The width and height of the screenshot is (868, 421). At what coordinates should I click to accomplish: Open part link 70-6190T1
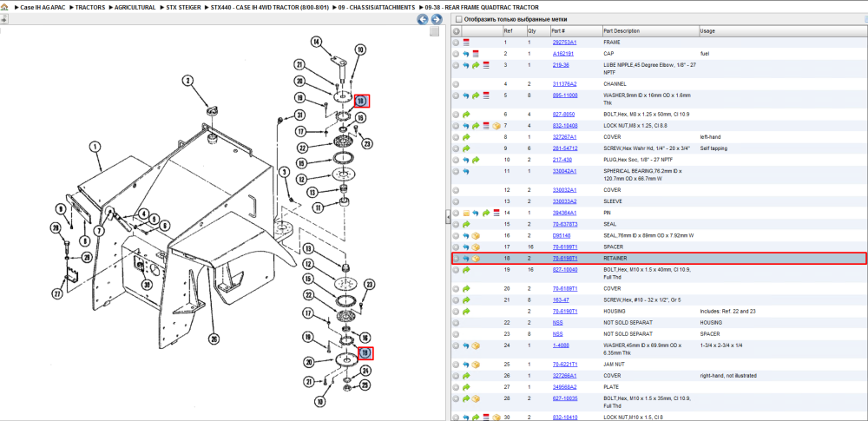[x=565, y=312]
